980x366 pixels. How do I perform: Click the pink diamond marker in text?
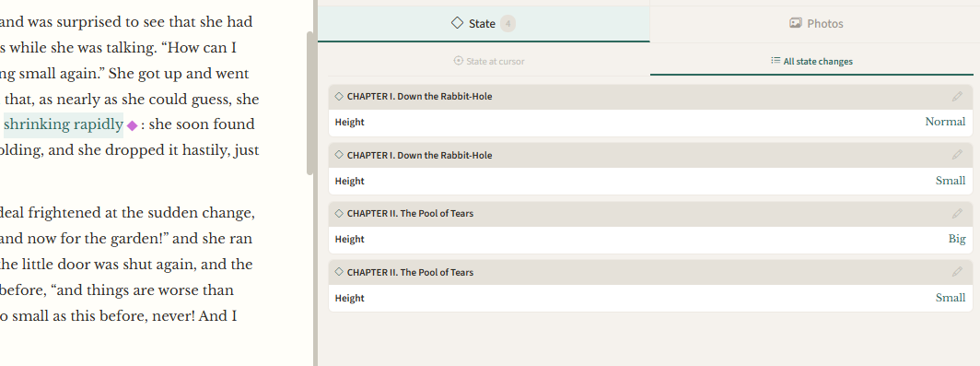click(132, 125)
